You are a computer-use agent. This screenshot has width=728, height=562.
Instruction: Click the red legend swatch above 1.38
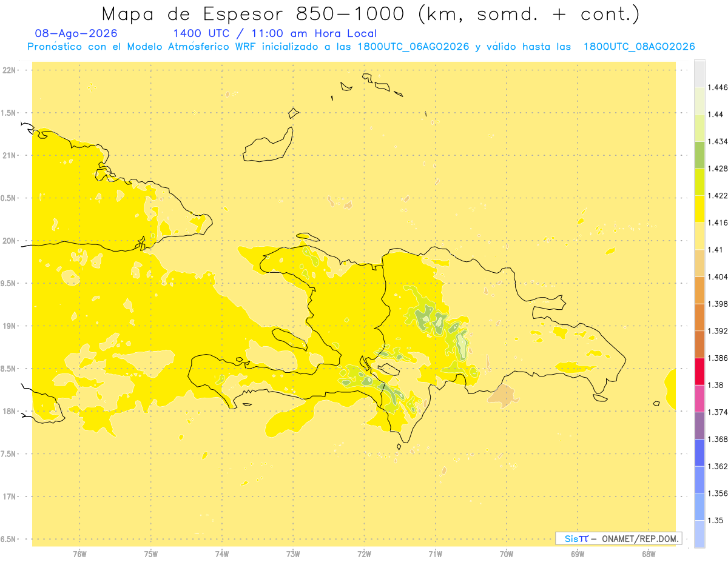tap(699, 371)
